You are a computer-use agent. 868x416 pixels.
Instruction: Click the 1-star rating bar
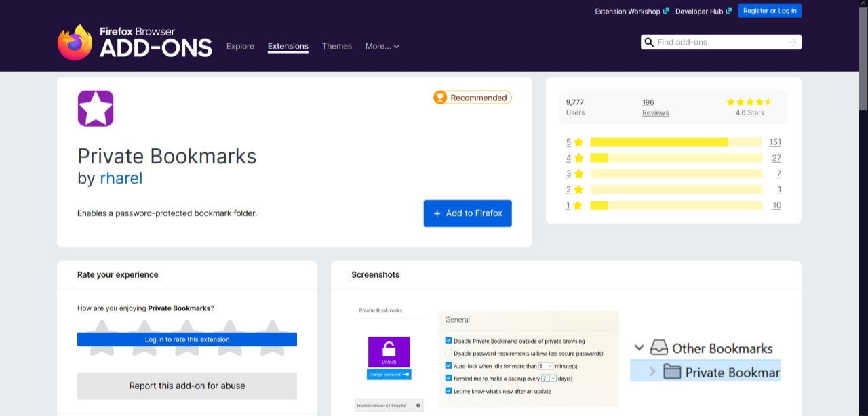(x=676, y=205)
